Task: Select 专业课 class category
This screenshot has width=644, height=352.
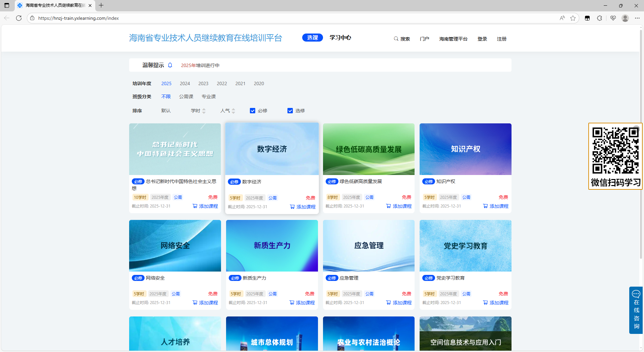Action: (x=209, y=97)
